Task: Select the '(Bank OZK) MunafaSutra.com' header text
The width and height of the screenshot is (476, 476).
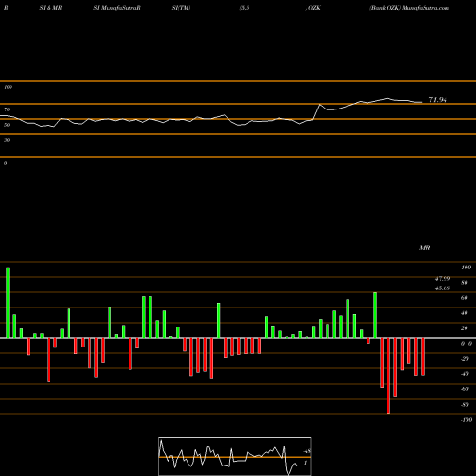Action: coord(409,8)
